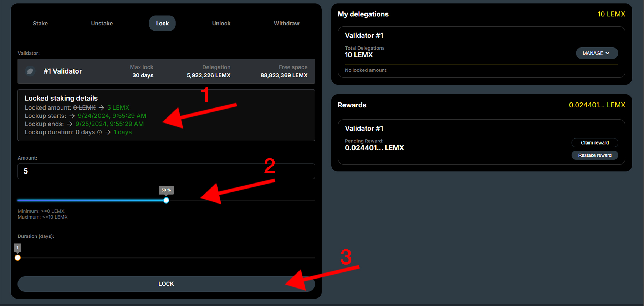Switch to the Stake tab

pos(40,24)
